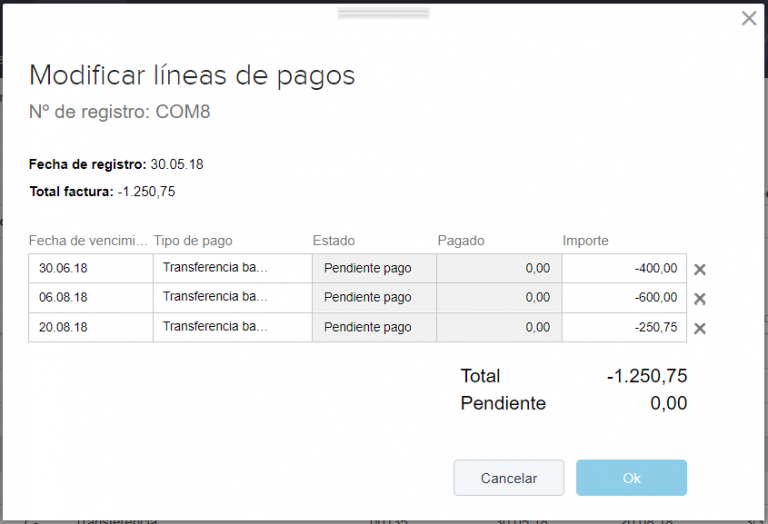The width and height of the screenshot is (768, 524).
Task: Open payment type for the 20.08.18 row
Action: pos(232,327)
